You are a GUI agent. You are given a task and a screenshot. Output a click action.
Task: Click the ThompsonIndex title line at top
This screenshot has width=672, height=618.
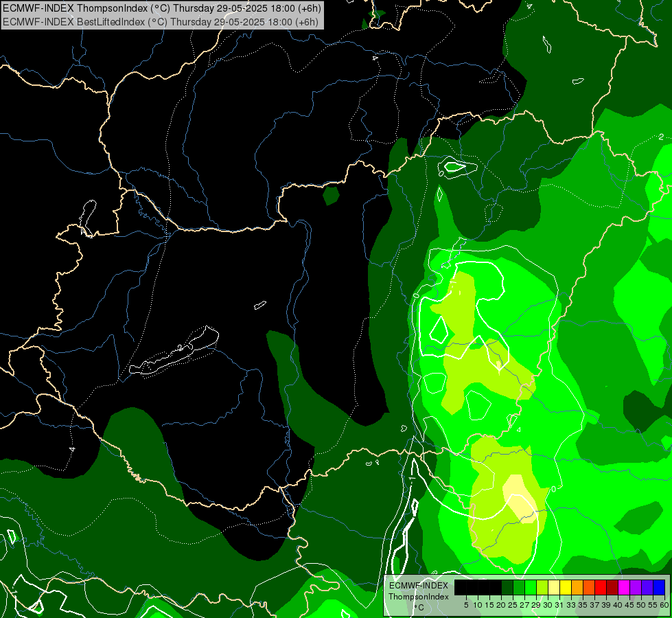tap(161, 8)
